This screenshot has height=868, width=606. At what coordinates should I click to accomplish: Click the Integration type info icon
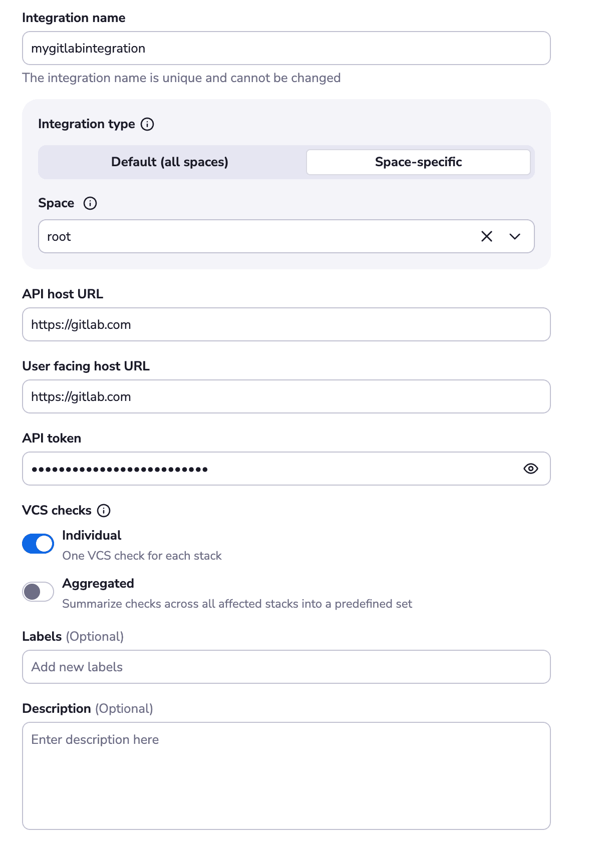147,124
